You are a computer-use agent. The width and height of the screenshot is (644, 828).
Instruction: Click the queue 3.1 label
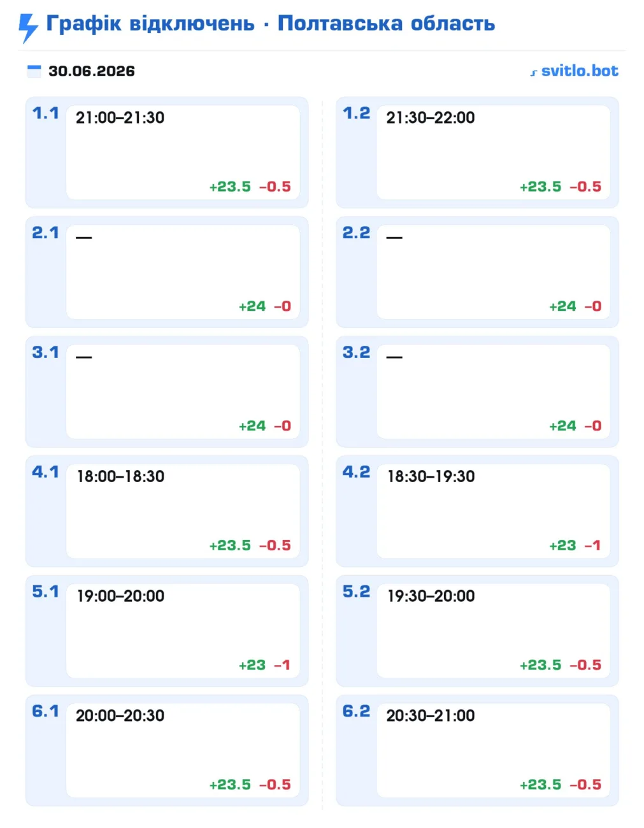tap(45, 352)
